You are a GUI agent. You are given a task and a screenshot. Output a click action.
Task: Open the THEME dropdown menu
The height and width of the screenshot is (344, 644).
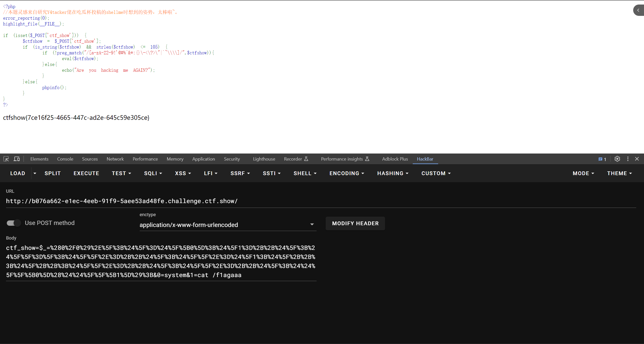coord(620,173)
